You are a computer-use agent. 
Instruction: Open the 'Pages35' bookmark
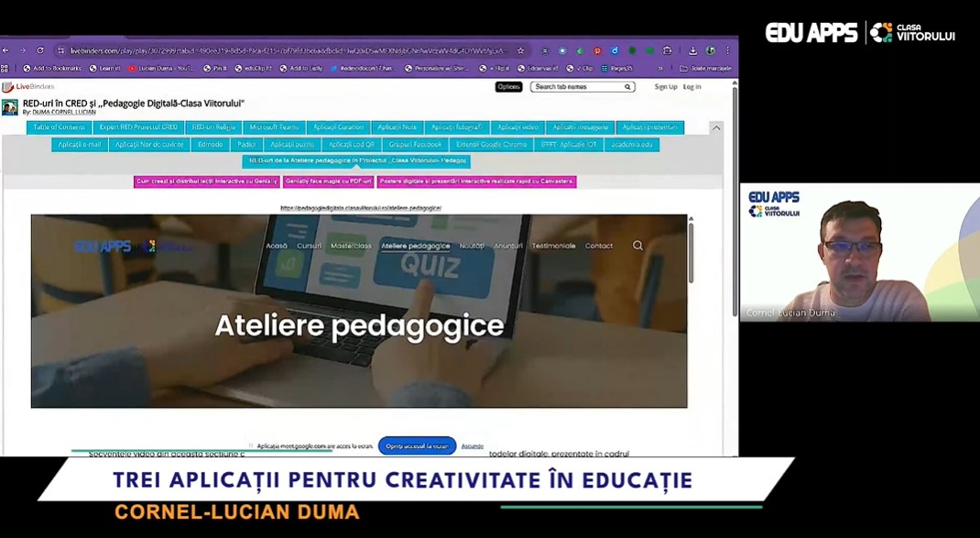click(616, 68)
